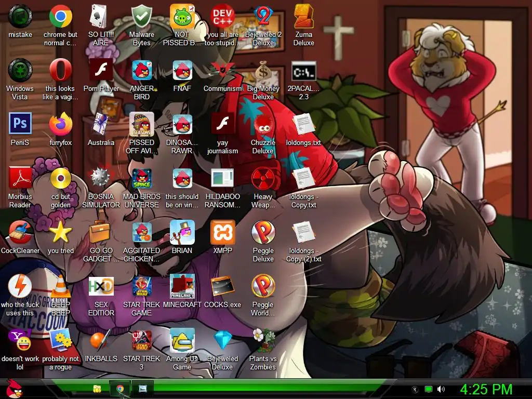Open Peggle Deluxe
This screenshot has height=399, width=532.
[263, 232]
